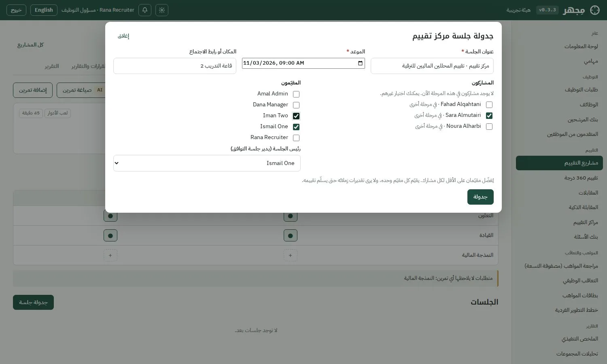Uncheck the Iman Two assessor checkbox

(x=296, y=116)
